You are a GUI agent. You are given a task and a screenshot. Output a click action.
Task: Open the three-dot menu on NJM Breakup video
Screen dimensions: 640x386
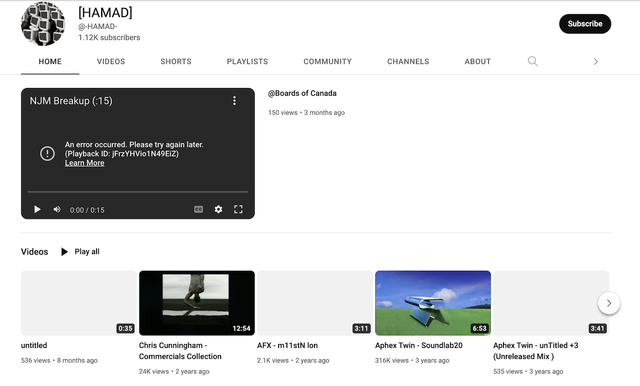(234, 101)
